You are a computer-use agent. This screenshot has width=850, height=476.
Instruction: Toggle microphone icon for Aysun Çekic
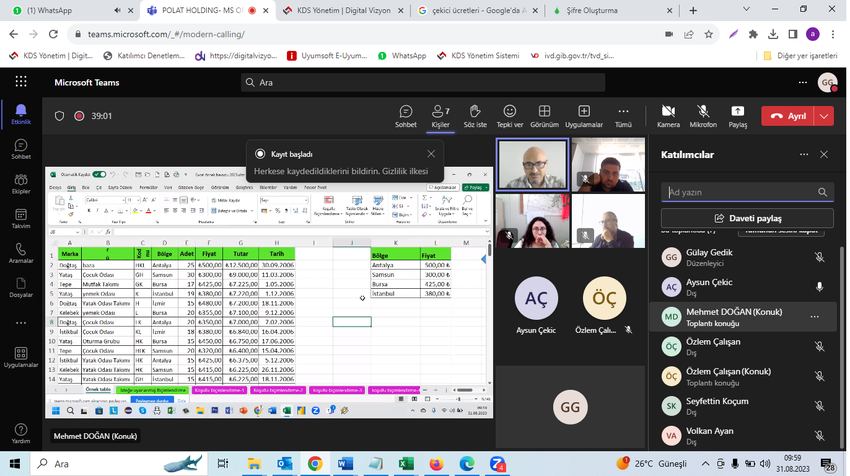[820, 287]
